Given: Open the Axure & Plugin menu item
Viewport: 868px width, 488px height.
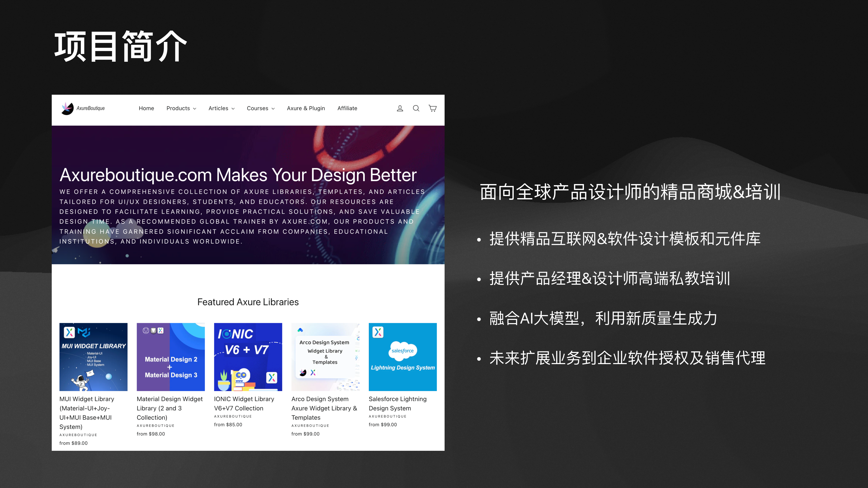Looking at the screenshot, I should coord(306,108).
